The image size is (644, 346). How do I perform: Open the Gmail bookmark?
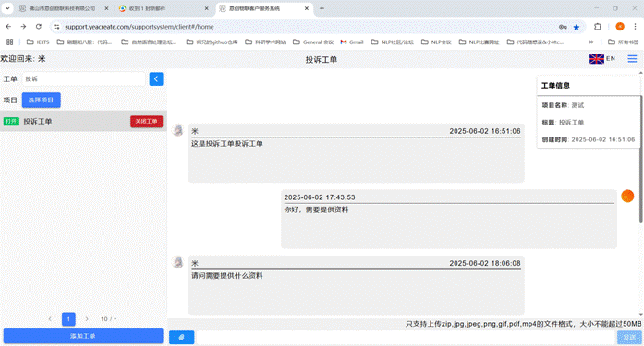(352, 42)
